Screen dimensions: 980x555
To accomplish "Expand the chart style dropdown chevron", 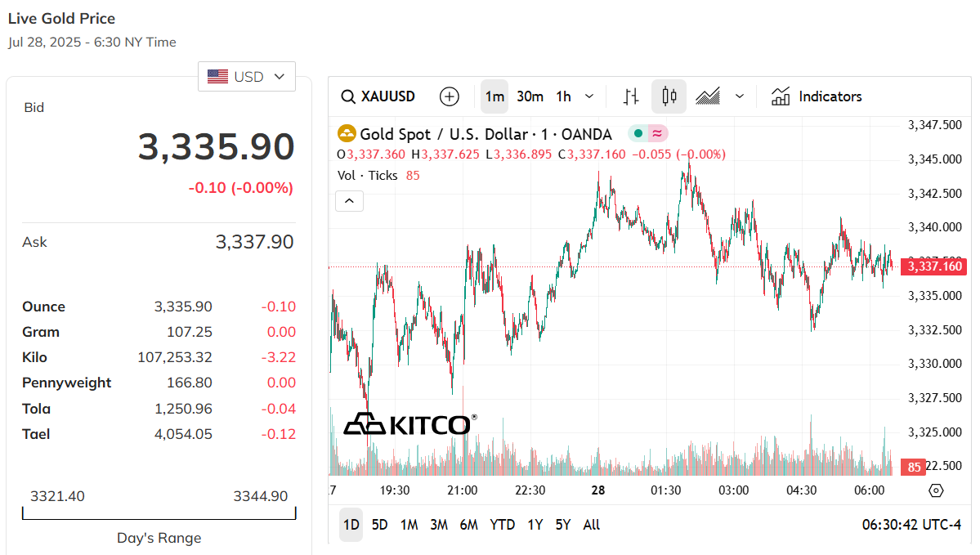I will tap(740, 96).
